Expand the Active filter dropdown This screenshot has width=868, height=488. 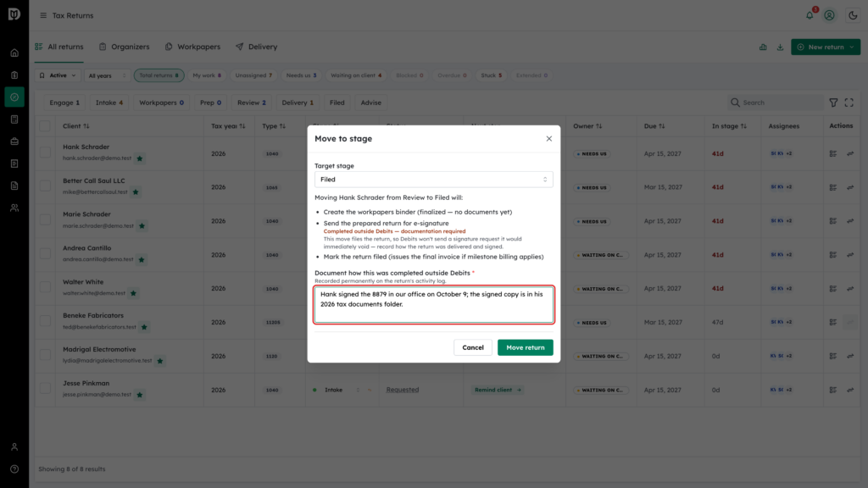tap(58, 75)
